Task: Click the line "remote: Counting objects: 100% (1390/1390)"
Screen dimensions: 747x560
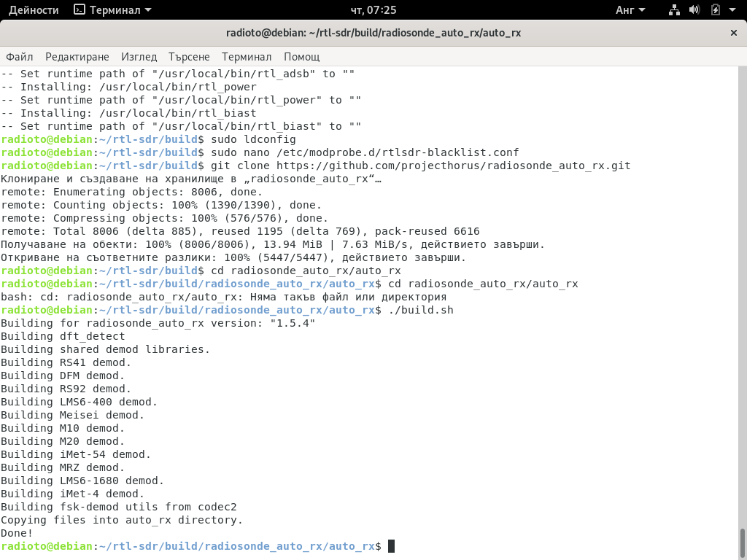Action: (161, 205)
